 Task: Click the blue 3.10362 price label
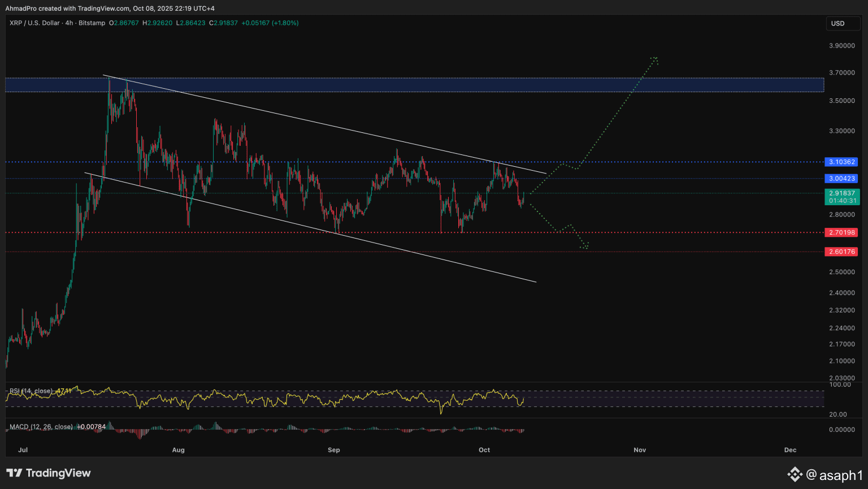pos(842,162)
